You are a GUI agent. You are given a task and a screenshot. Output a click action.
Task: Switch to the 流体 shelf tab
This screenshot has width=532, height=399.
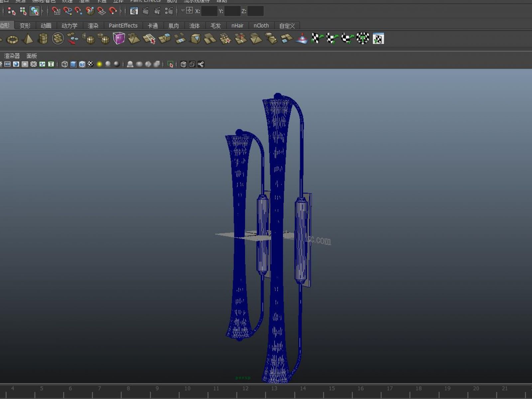195,26
